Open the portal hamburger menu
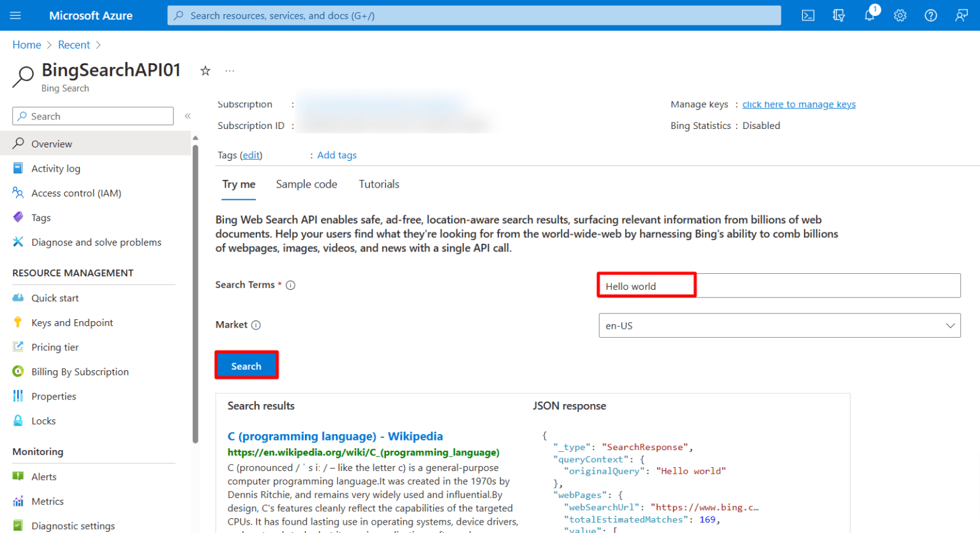 point(15,15)
